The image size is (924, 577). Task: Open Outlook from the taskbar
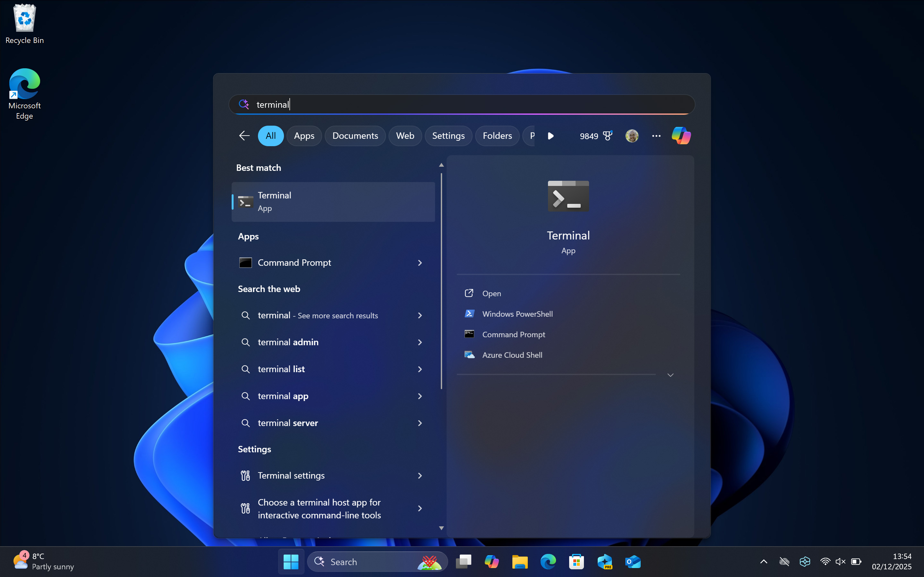pos(633,561)
